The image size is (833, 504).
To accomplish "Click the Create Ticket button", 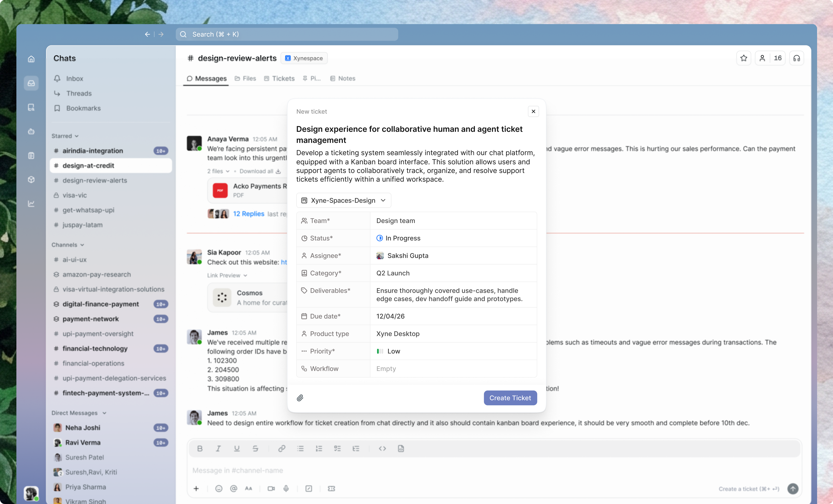I will [x=510, y=398].
